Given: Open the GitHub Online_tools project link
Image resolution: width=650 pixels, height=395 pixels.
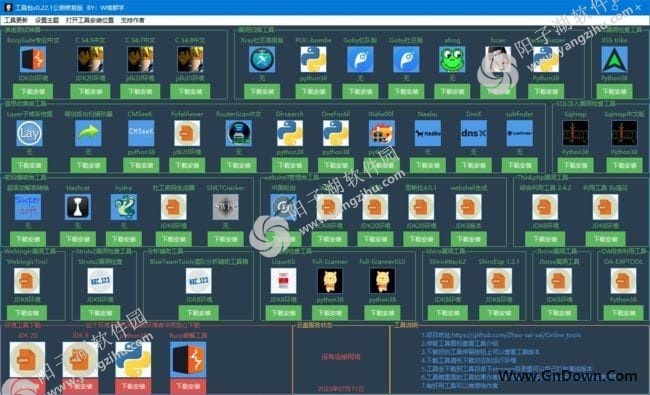Looking at the screenshot, I should (x=501, y=335).
